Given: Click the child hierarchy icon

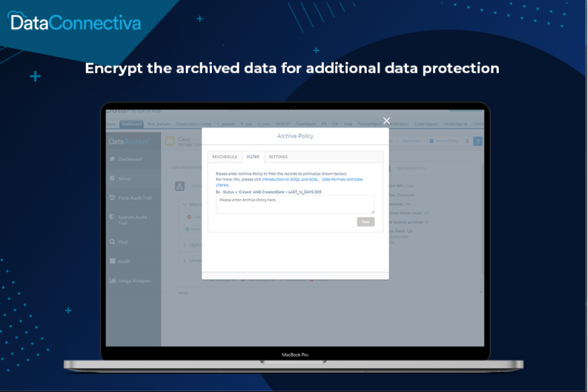Looking at the screenshot, I should click(x=180, y=186).
